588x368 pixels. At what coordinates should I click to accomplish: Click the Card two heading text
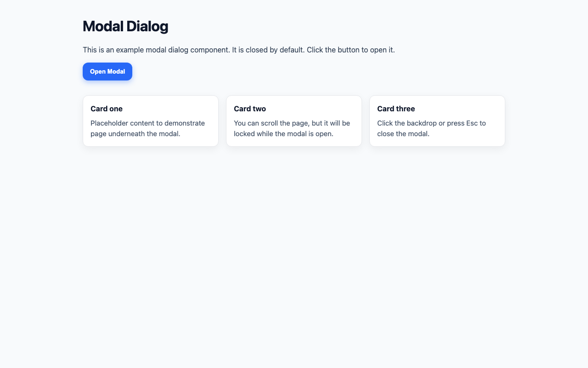[250, 109]
